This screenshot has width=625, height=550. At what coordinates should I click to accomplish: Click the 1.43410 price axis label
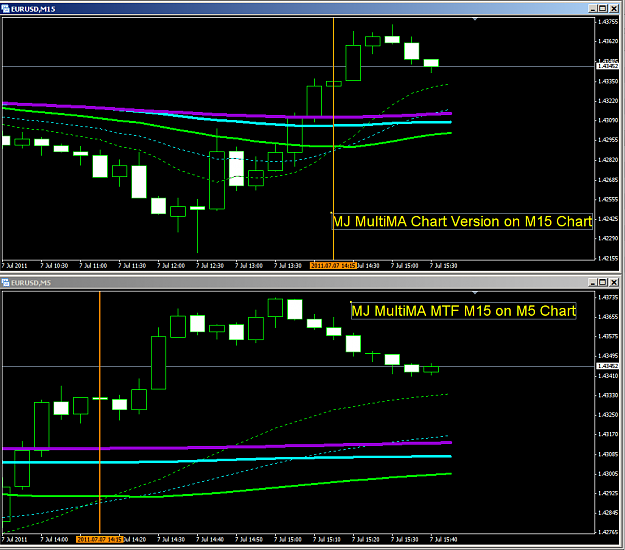tap(608, 375)
